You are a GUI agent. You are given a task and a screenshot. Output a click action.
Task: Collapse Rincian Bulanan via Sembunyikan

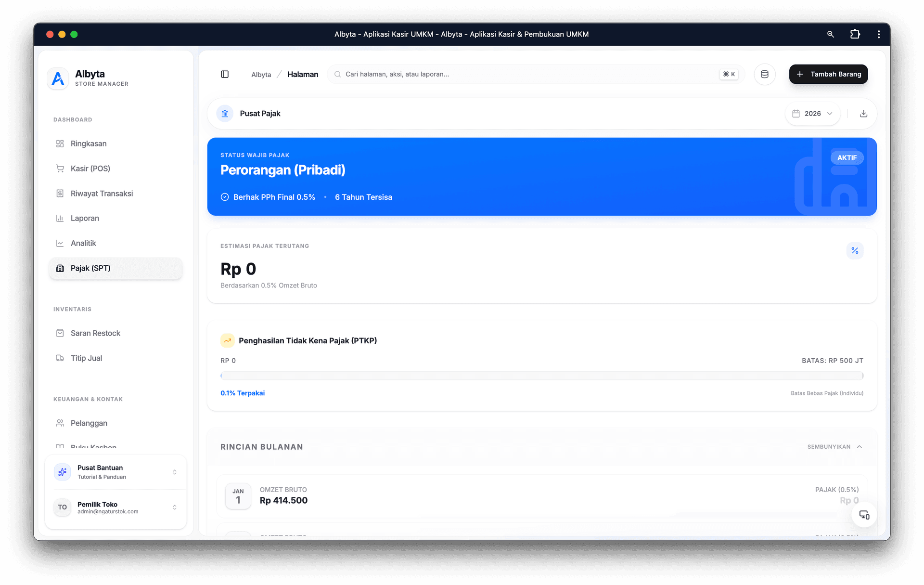tap(834, 447)
